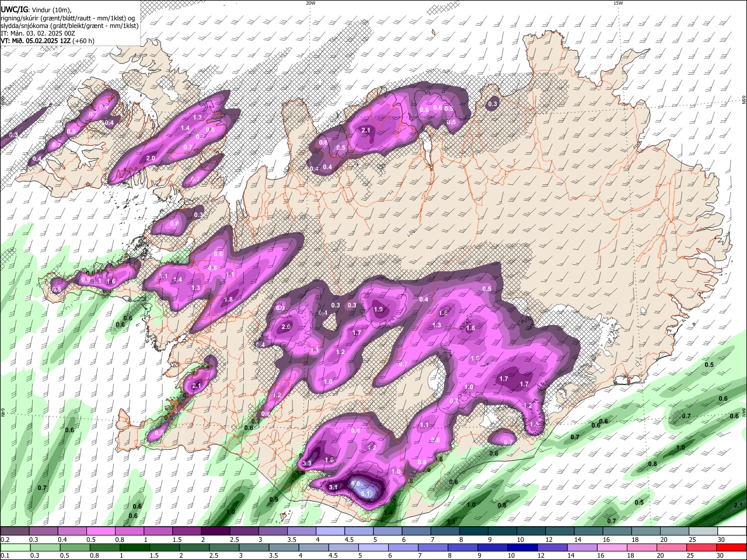Click the 'IT: Mán. 03. 02. 2025 00Z' line
Screen dimensions: 747x560
pyautogui.click(x=38, y=33)
